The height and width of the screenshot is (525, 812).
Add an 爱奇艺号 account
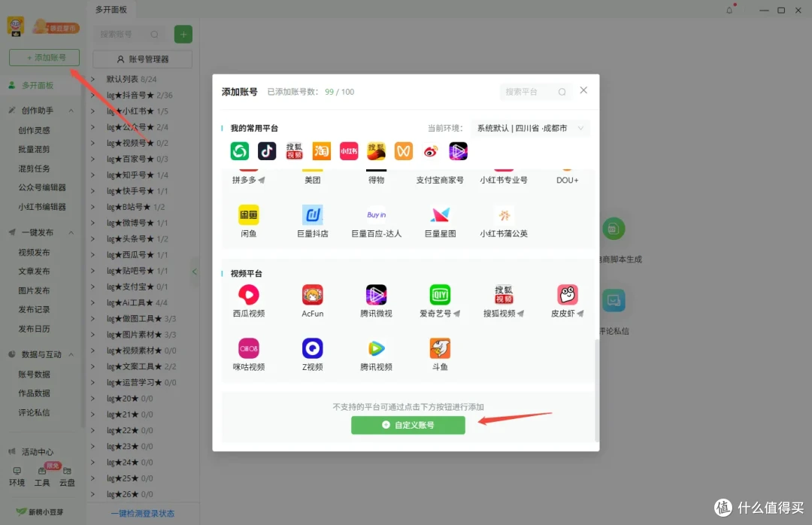click(440, 301)
